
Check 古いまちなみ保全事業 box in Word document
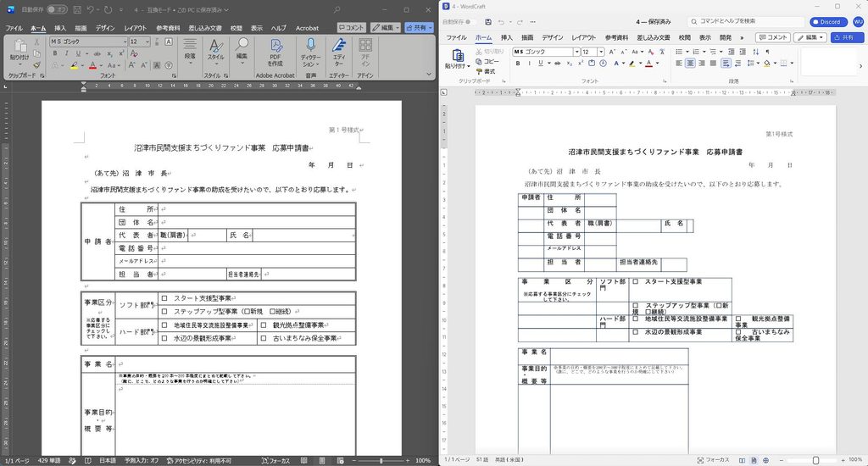[x=264, y=338]
